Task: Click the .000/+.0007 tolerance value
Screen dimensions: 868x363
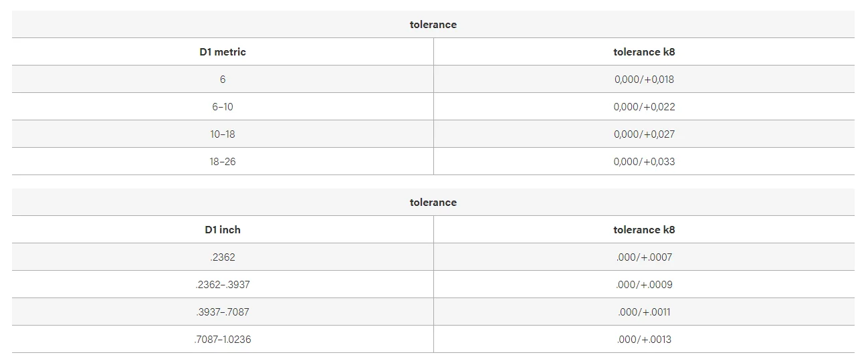Action: [x=644, y=257]
